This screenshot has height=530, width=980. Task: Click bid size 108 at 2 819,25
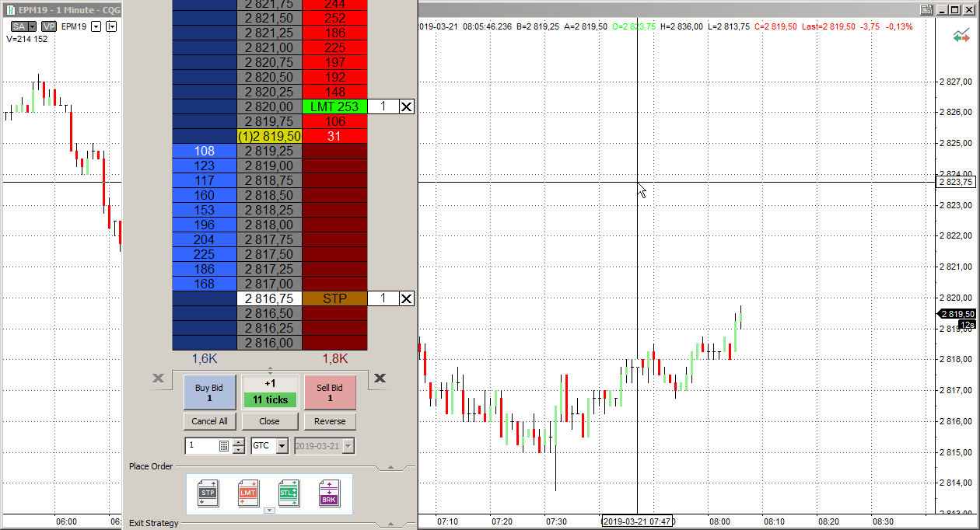coord(204,151)
